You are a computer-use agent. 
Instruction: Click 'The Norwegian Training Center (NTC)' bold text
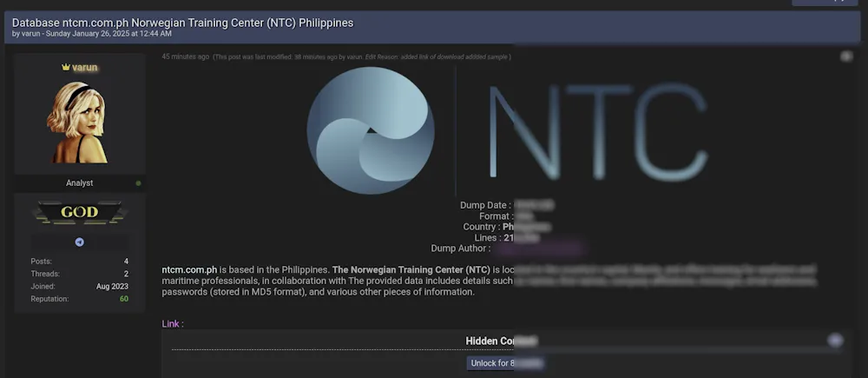[411, 270]
